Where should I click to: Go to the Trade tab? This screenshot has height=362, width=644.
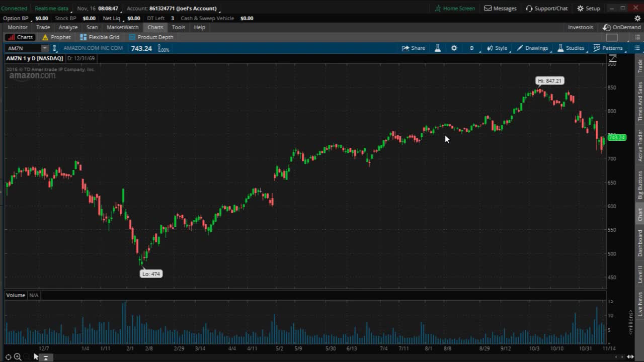click(43, 27)
